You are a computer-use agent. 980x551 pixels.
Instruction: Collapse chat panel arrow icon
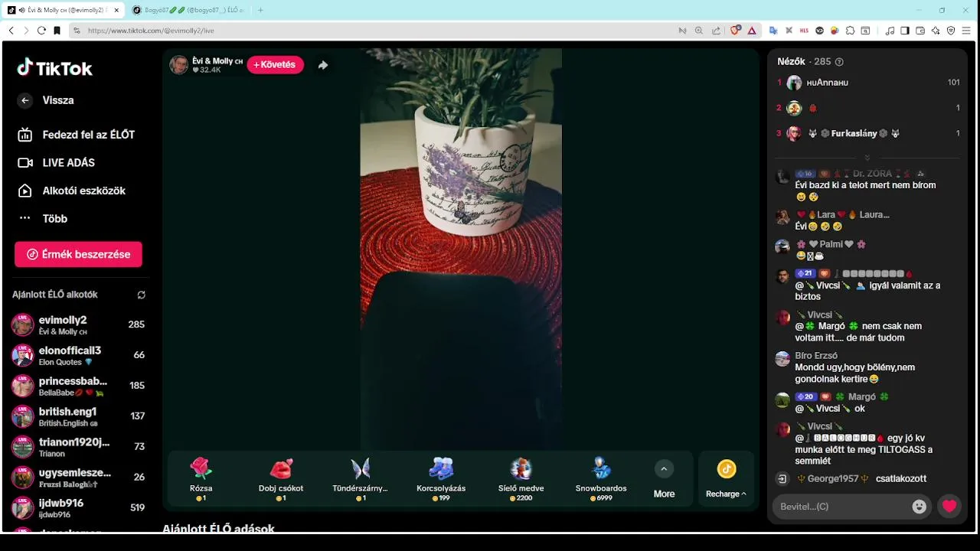[x=782, y=479]
